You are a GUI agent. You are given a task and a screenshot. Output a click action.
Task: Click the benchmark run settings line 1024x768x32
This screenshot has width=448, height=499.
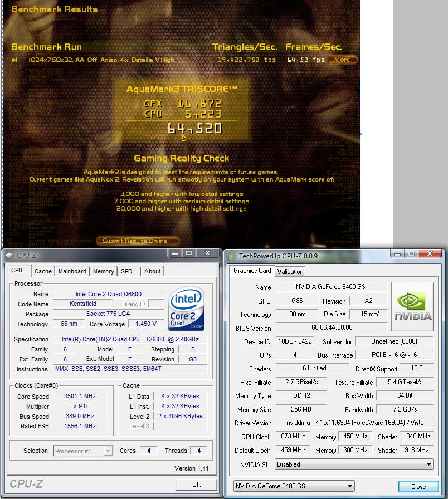(101, 60)
